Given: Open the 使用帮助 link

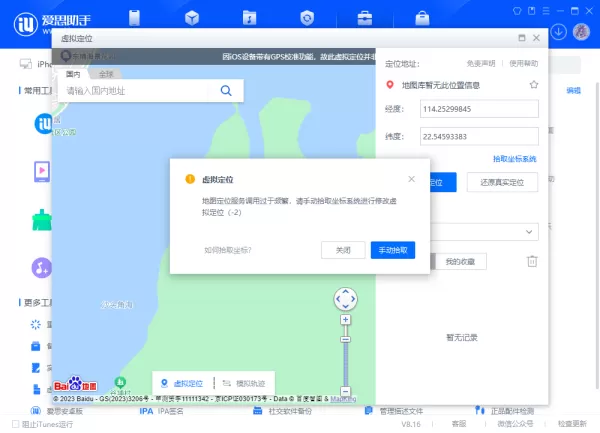Looking at the screenshot, I should (x=523, y=63).
